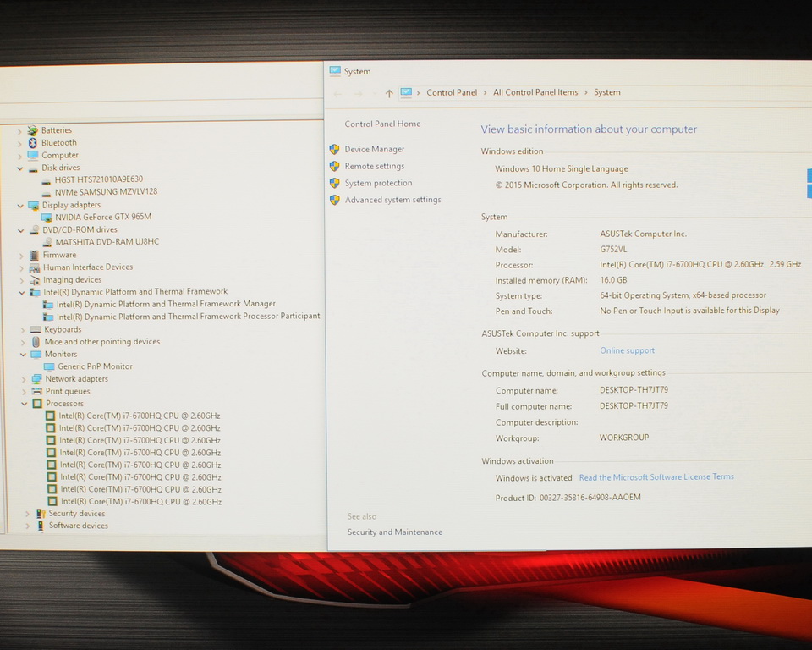
Task: Click the Mice and other pointing devices icon
Action: coord(36,342)
